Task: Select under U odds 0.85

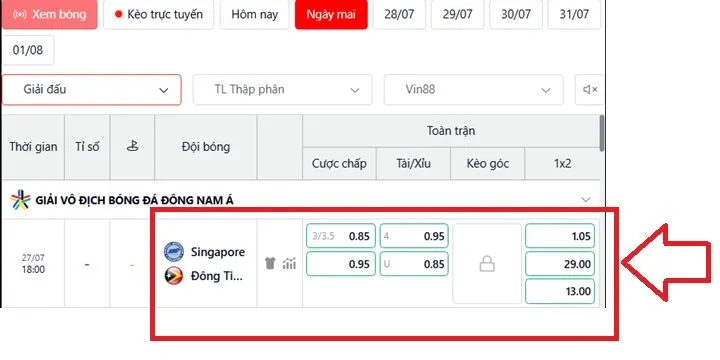Action: pos(414,264)
